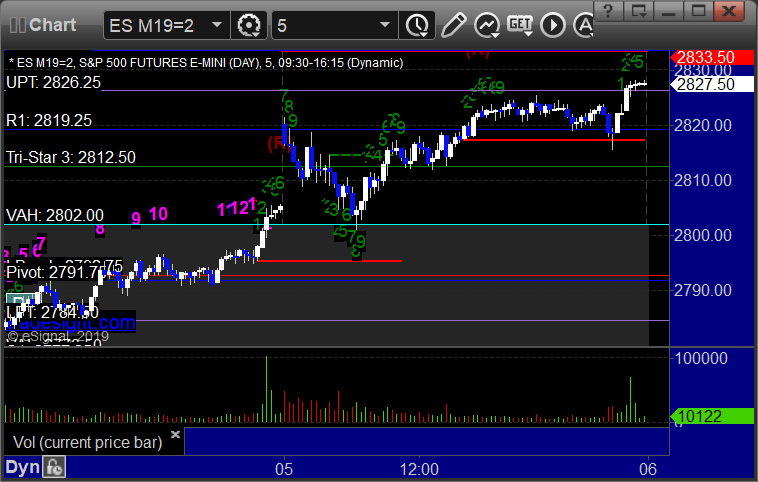Maximize the chart window
Viewport: 758px width, 482px height.
699,11
